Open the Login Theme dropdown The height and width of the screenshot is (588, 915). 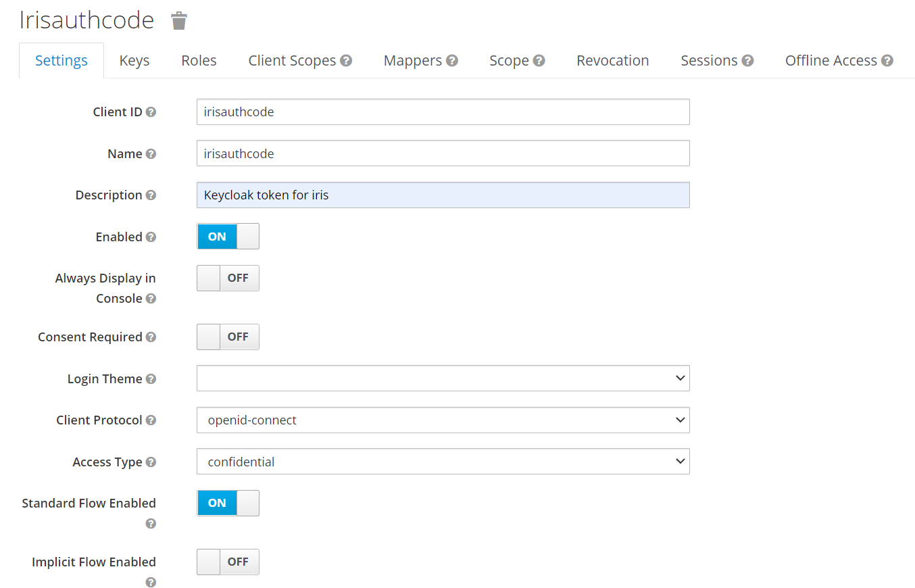pos(443,378)
